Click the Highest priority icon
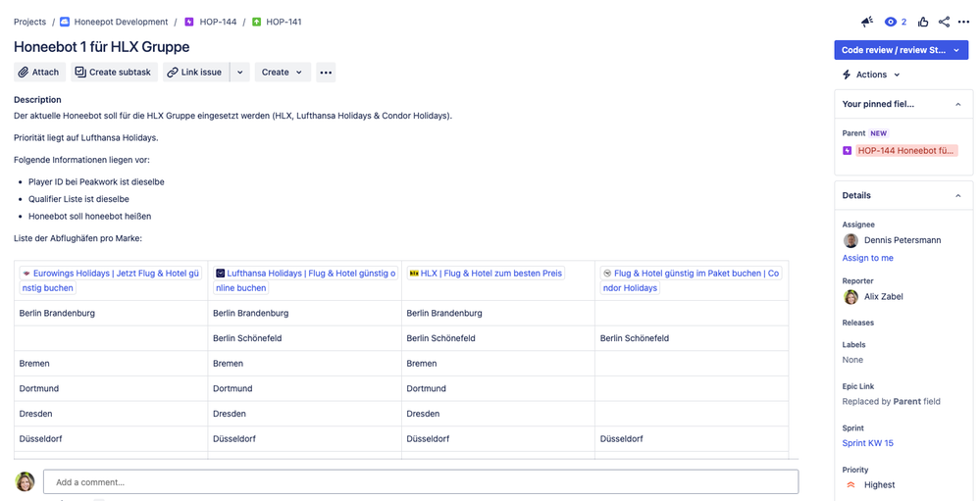The image size is (980, 501). click(x=850, y=484)
